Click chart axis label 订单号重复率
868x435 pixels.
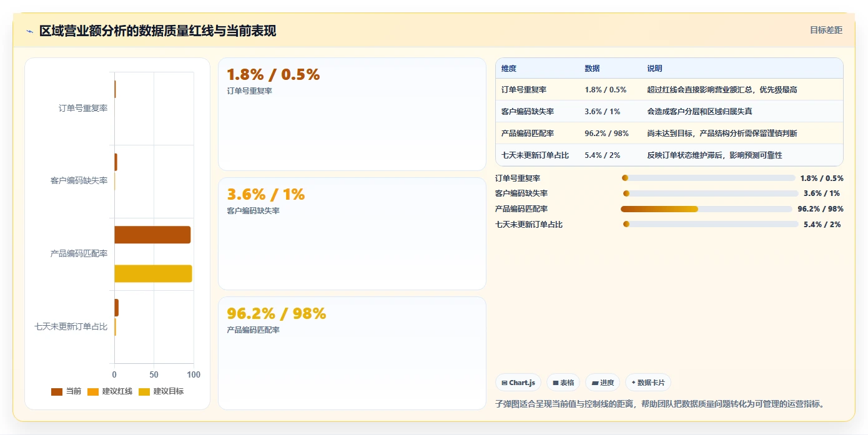(83, 108)
